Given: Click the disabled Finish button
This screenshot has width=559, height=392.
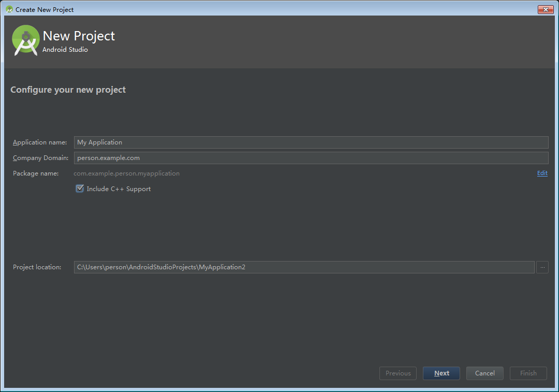Looking at the screenshot, I should tap(528, 373).
